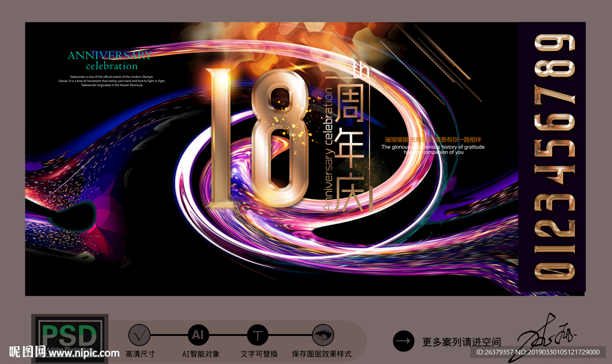Click the AI smart object icon

click(x=199, y=335)
